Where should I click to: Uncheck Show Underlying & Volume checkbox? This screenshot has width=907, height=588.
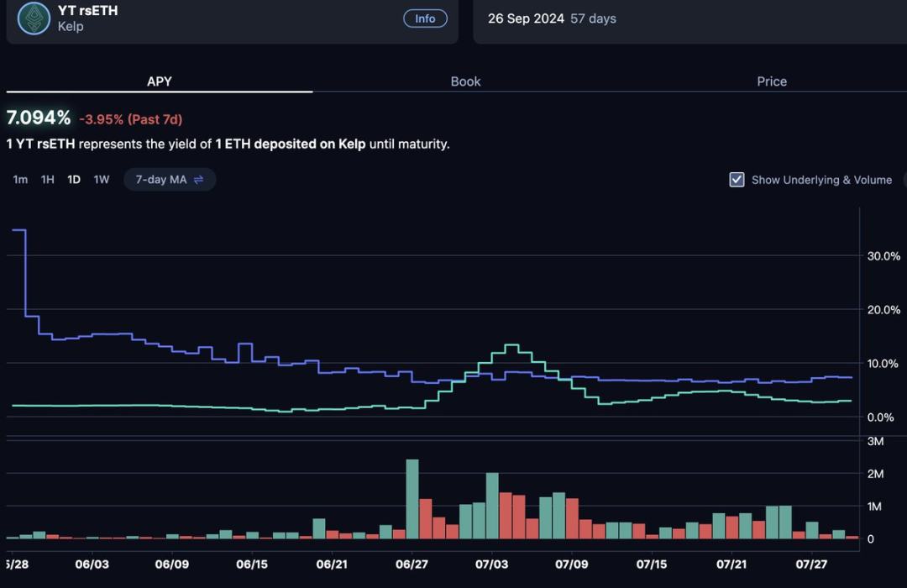(x=737, y=180)
